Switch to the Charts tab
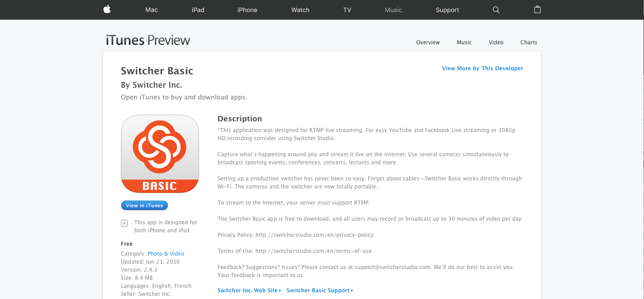644x299 pixels. point(529,43)
